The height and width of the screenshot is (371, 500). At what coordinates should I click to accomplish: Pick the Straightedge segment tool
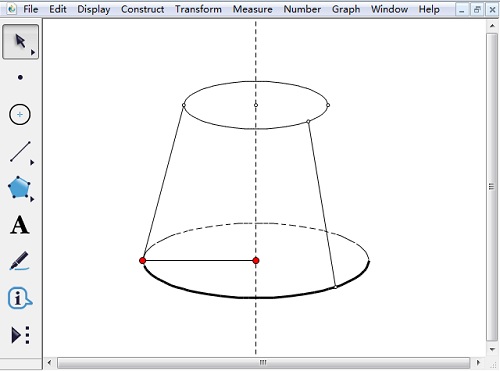click(20, 152)
